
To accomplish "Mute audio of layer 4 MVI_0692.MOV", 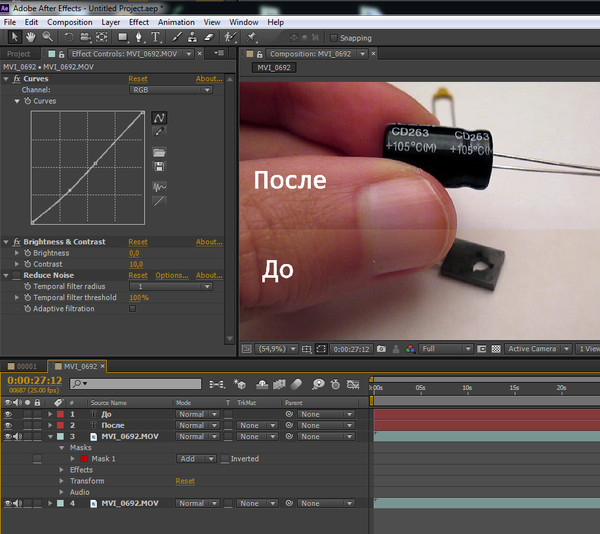I will tap(18, 503).
